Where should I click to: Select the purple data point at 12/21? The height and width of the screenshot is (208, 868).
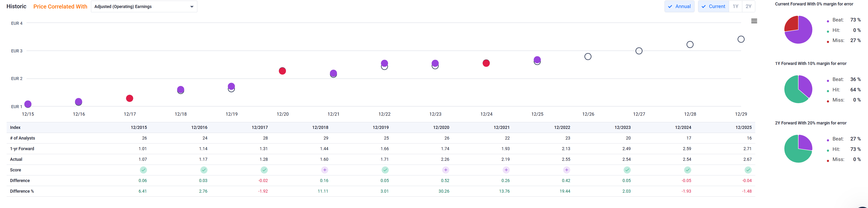click(333, 73)
